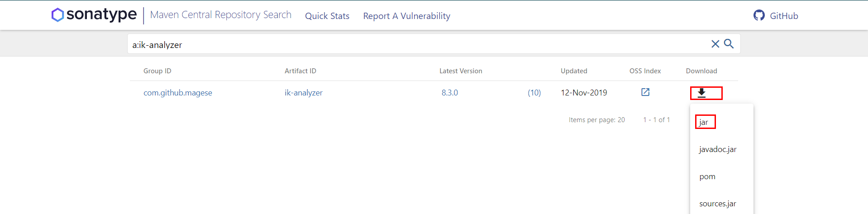This screenshot has height=214, width=868.
Task: Open com.github.magese group link
Action: [178, 93]
